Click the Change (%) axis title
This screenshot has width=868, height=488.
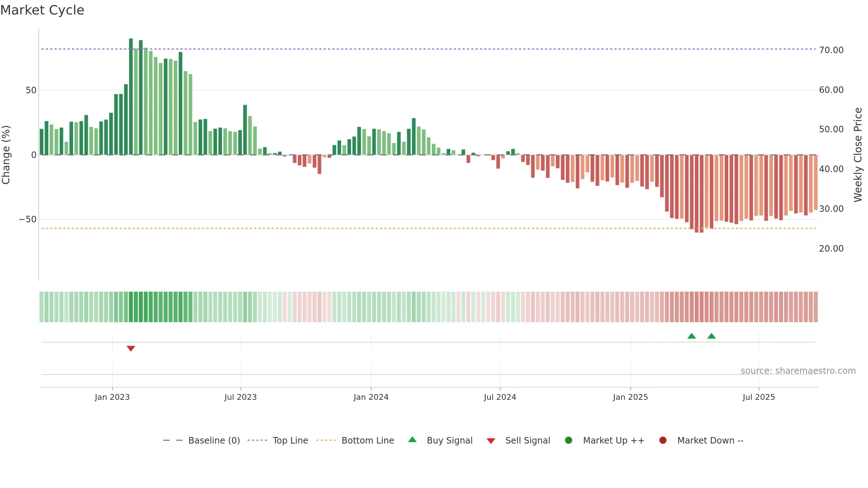tap(6, 155)
